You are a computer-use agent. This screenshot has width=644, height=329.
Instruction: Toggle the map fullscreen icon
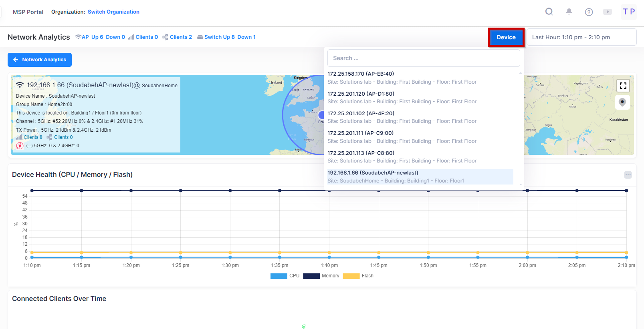(623, 85)
